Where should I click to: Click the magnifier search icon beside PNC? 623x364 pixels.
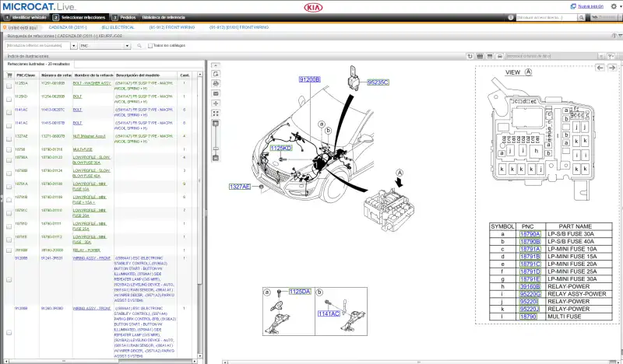(x=139, y=46)
